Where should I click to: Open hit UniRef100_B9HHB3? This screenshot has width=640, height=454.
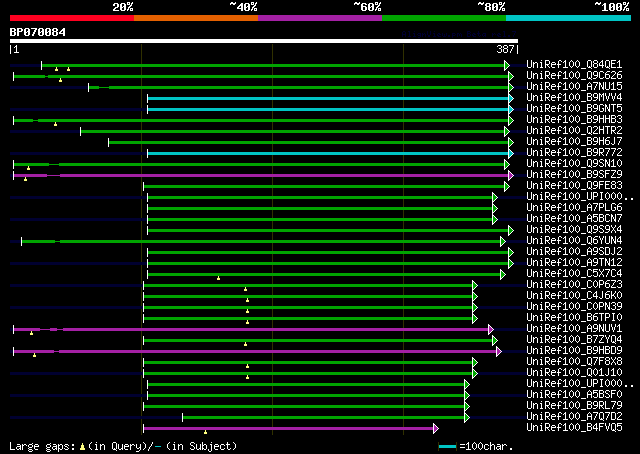(574, 120)
